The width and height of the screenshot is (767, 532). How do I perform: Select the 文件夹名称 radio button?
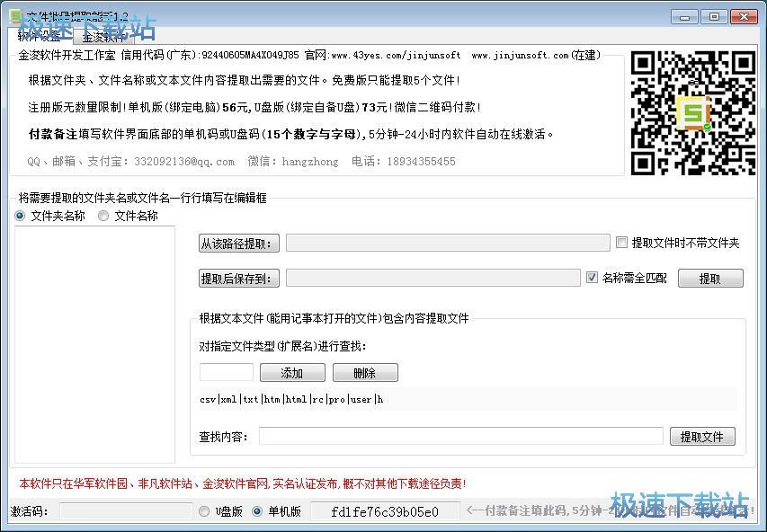click(50, 216)
